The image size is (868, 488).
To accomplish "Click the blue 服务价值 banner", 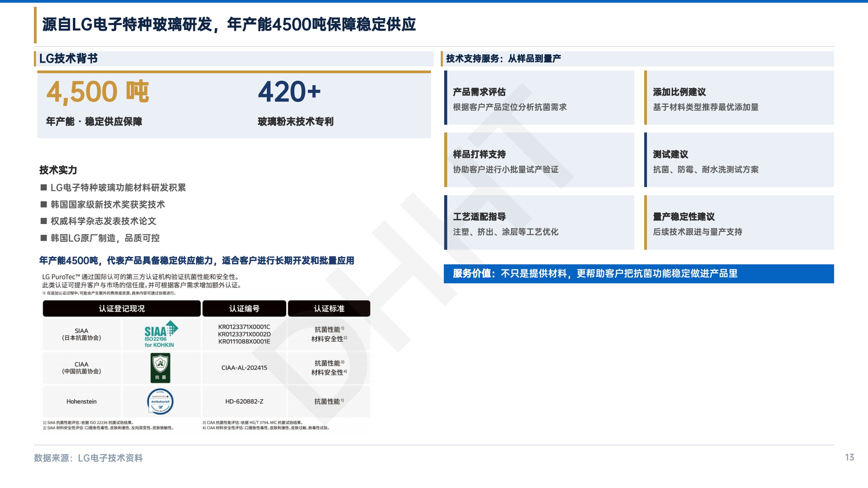I will (639, 273).
